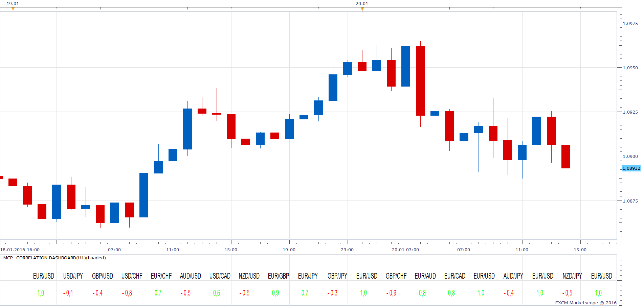The width and height of the screenshot is (644, 306).
Task: Click the AUD/JPY pair label
Action: (513, 276)
